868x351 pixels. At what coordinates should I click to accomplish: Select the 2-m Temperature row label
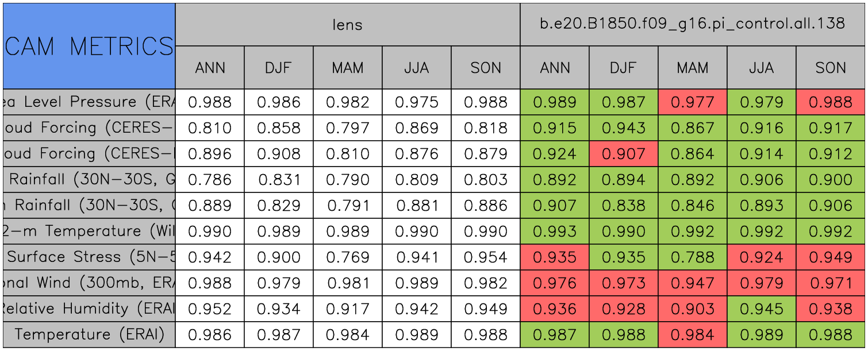point(89,232)
